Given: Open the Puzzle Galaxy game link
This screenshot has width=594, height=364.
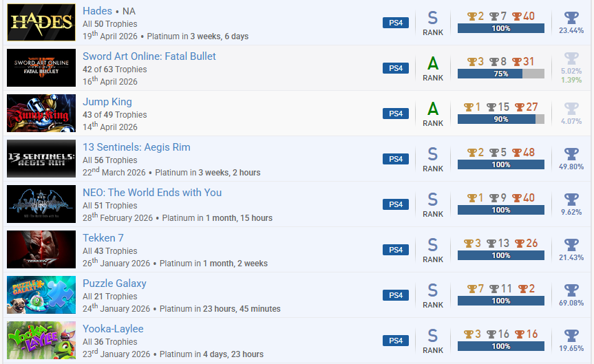Looking at the screenshot, I should point(114,283).
